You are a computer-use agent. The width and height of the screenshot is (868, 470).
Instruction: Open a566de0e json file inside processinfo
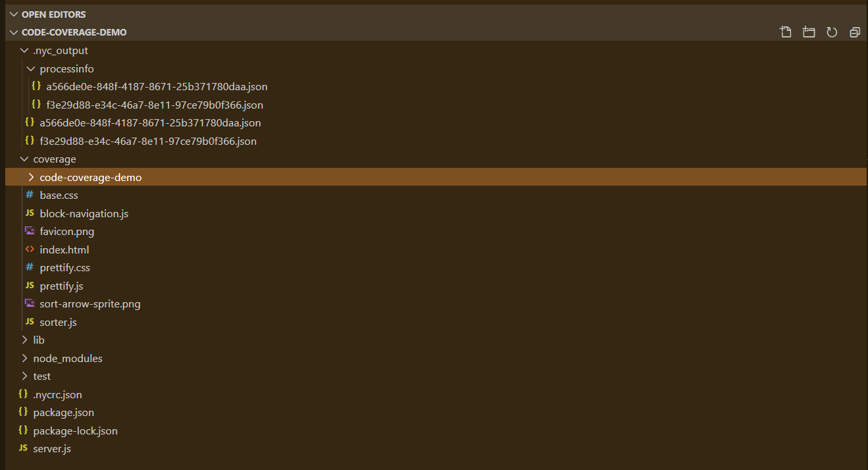click(x=157, y=86)
